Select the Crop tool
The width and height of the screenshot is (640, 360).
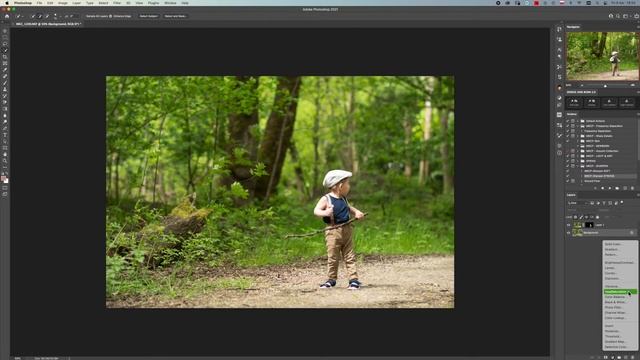[x=5, y=57]
